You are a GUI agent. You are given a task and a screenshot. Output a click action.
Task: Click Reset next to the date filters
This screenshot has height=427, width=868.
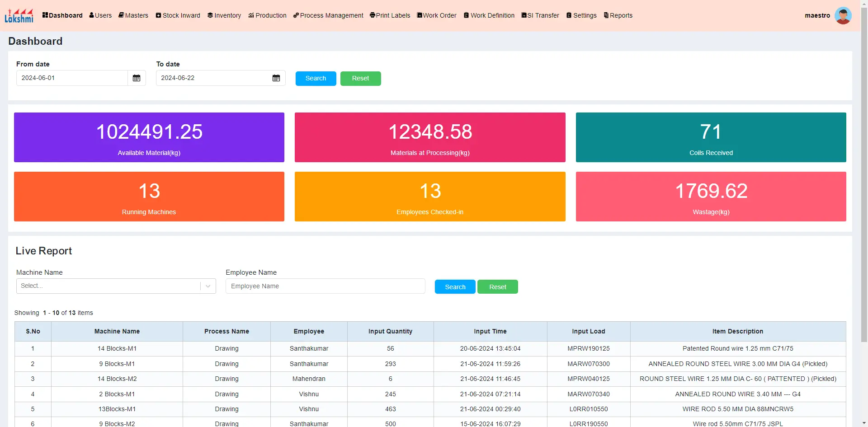coord(360,79)
